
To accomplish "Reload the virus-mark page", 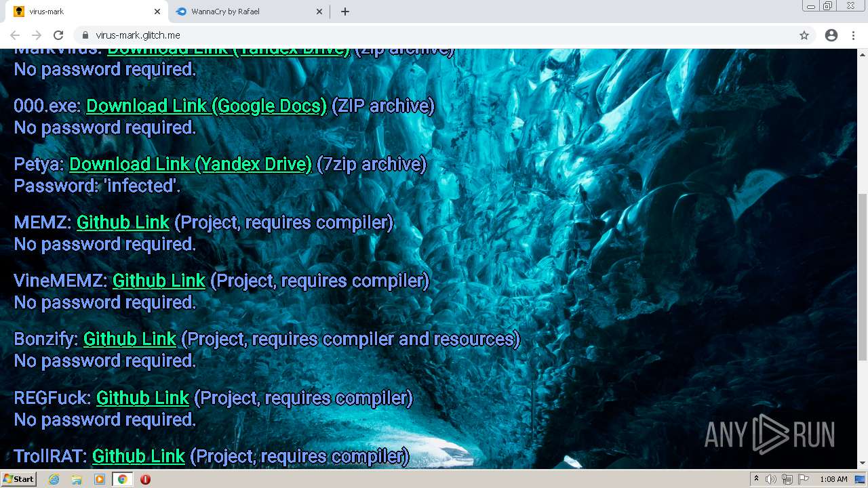I will click(x=58, y=35).
